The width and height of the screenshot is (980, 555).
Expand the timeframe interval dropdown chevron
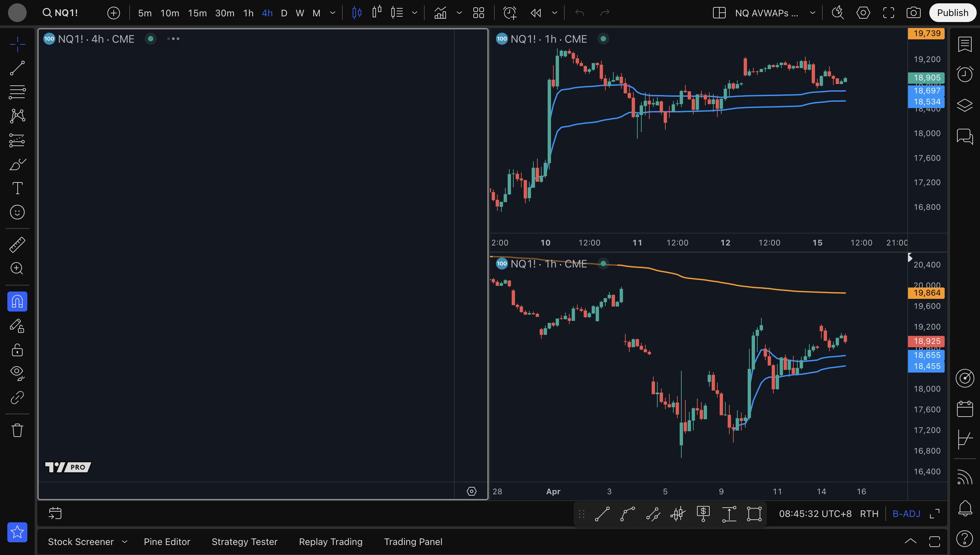coord(333,13)
